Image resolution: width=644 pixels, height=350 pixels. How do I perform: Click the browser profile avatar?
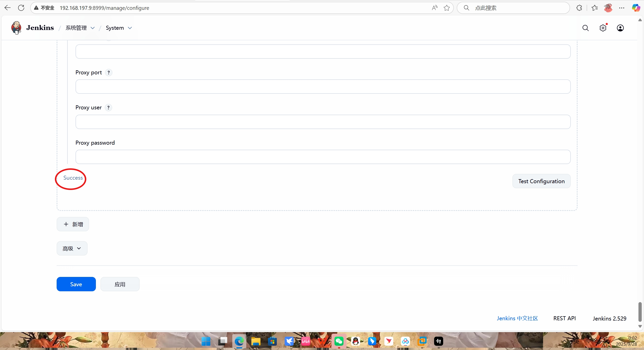click(x=608, y=8)
